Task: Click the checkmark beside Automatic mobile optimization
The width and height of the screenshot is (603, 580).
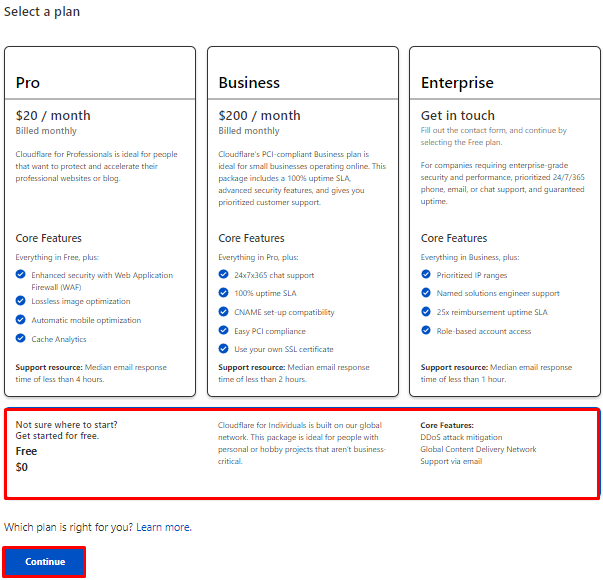Action: click(21, 319)
